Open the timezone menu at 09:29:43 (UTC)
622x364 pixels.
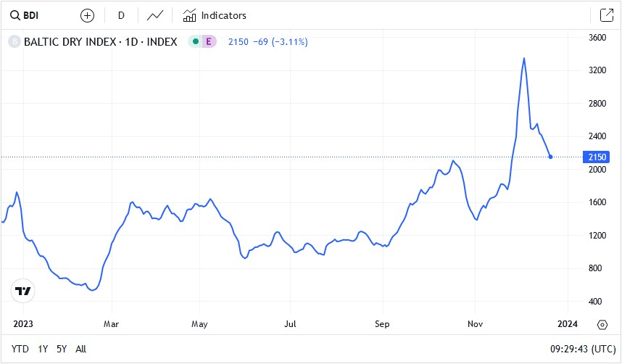click(581, 349)
